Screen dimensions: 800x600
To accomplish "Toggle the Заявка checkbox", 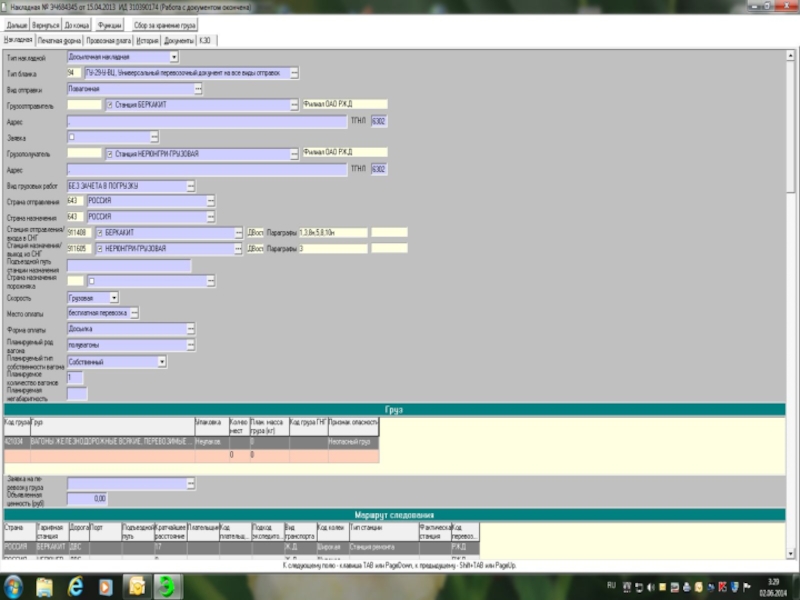I will pos(73,137).
